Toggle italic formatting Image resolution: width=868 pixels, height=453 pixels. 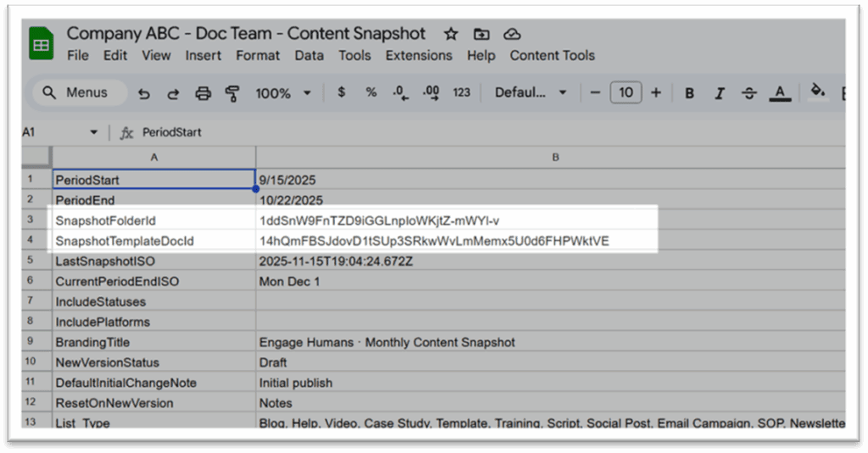[720, 93]
